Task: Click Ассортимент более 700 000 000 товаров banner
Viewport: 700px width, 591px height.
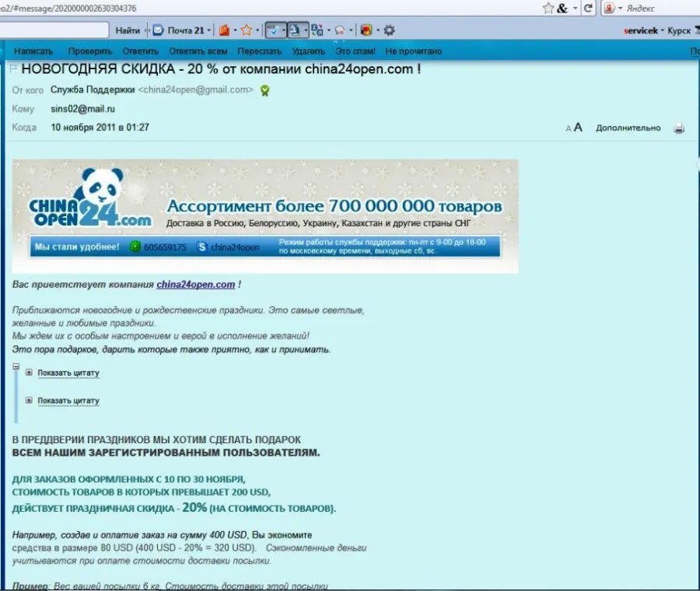Action: point(334,206)
